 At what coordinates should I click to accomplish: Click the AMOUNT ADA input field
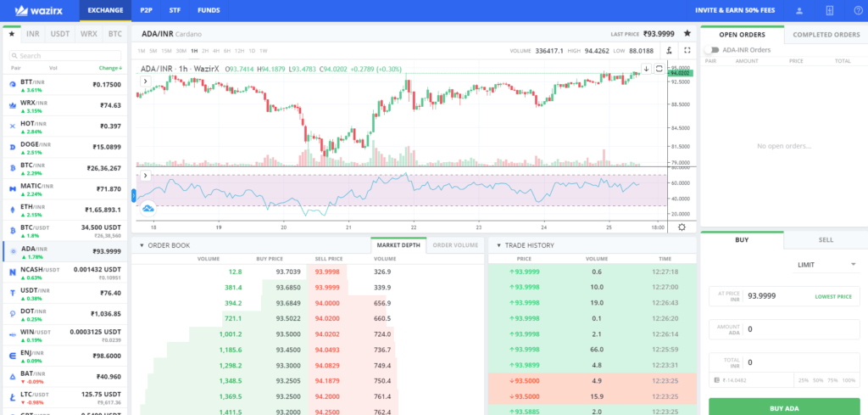784,329
